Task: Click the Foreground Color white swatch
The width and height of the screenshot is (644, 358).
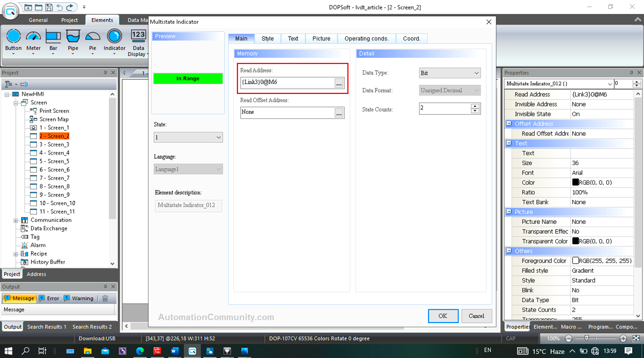Action: point(575,261)
